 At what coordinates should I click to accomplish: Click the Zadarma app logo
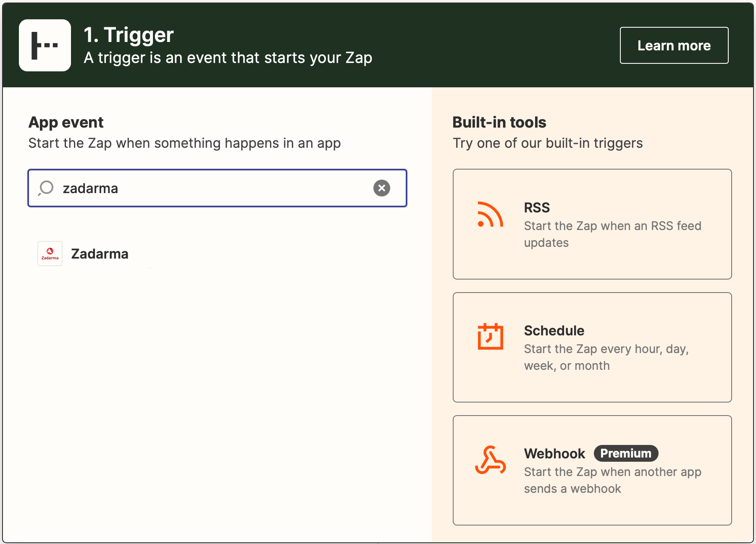click(50, 254)
